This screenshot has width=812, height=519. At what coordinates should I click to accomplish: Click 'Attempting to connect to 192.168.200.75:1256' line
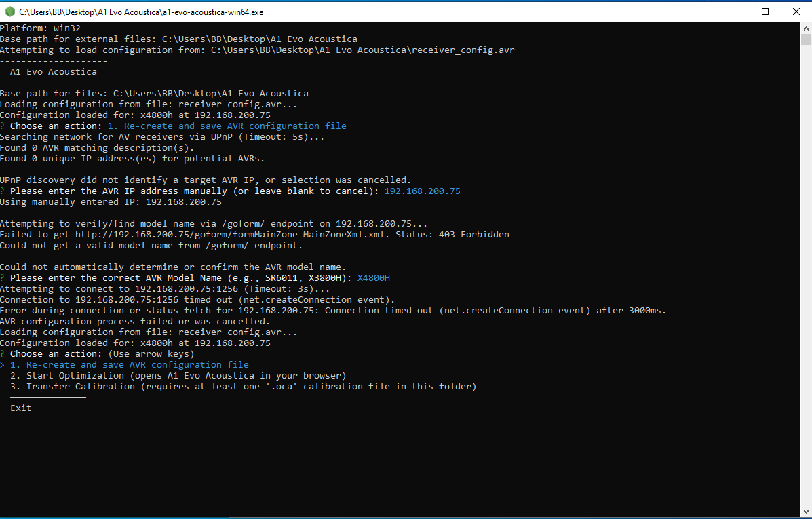pos(165,289)
